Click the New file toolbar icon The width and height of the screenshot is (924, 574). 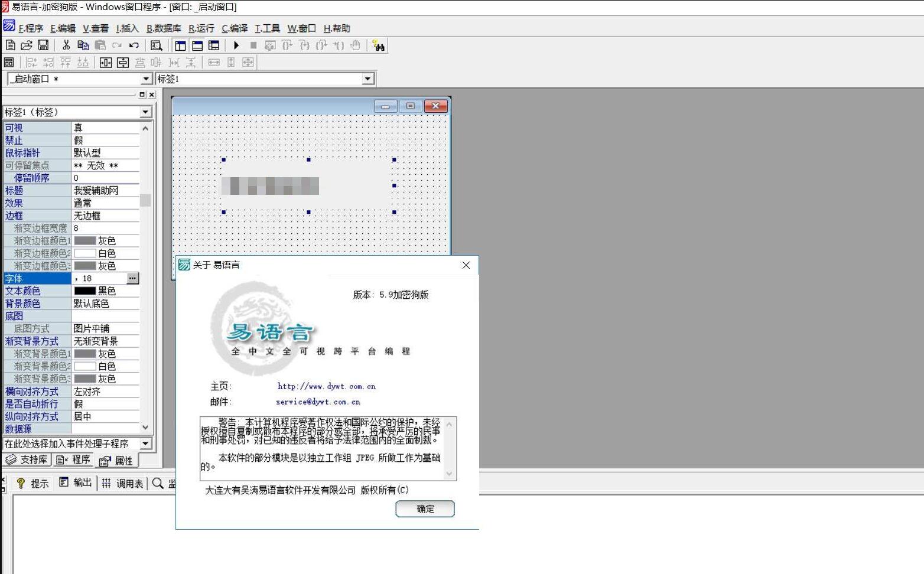[x=10, y=45]
